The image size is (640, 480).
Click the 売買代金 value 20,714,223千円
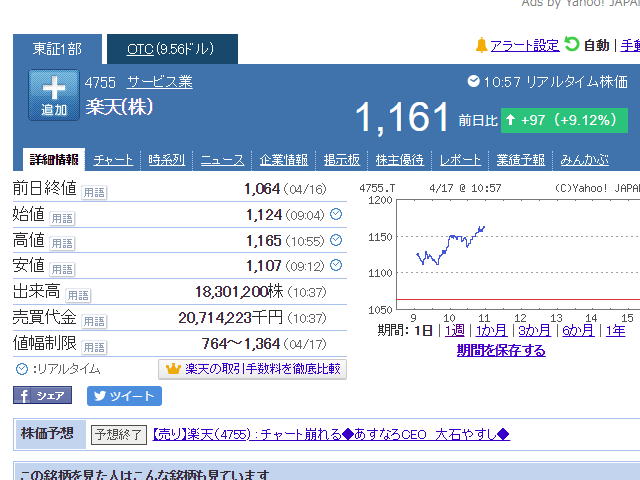pyautogui.click(x=231, y=318)
